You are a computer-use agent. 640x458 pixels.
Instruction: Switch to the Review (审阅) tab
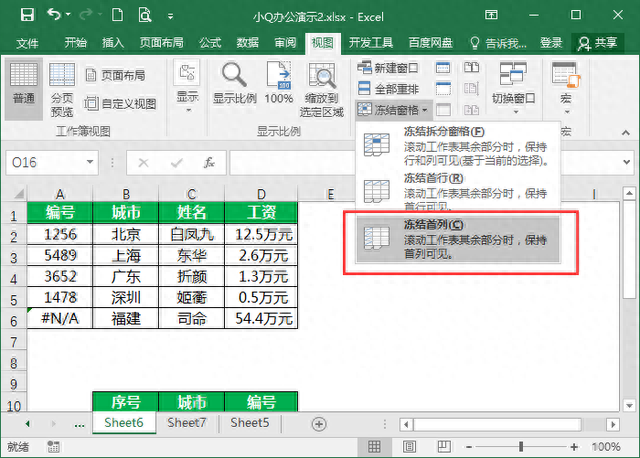click(x=285, y=42)
